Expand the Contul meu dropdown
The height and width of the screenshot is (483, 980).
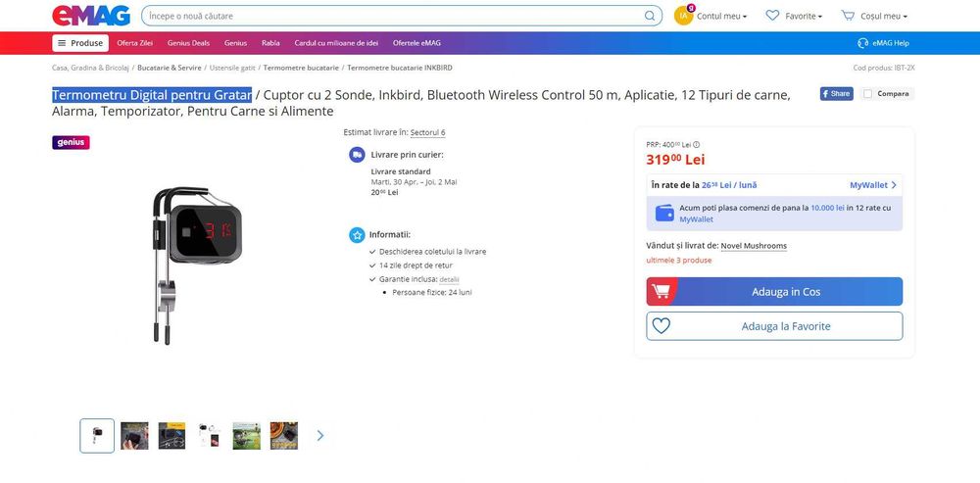point(722,16)
